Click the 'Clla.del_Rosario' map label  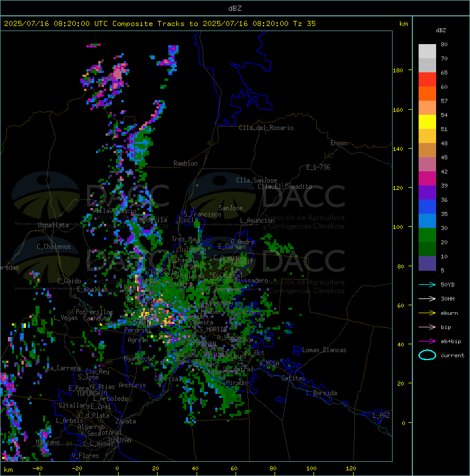(266, 128)
